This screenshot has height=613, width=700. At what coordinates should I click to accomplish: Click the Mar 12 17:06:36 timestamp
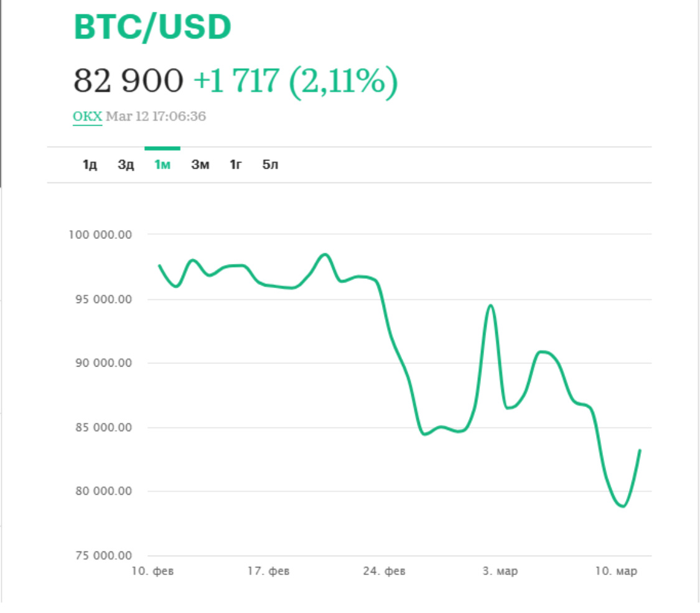156,116
